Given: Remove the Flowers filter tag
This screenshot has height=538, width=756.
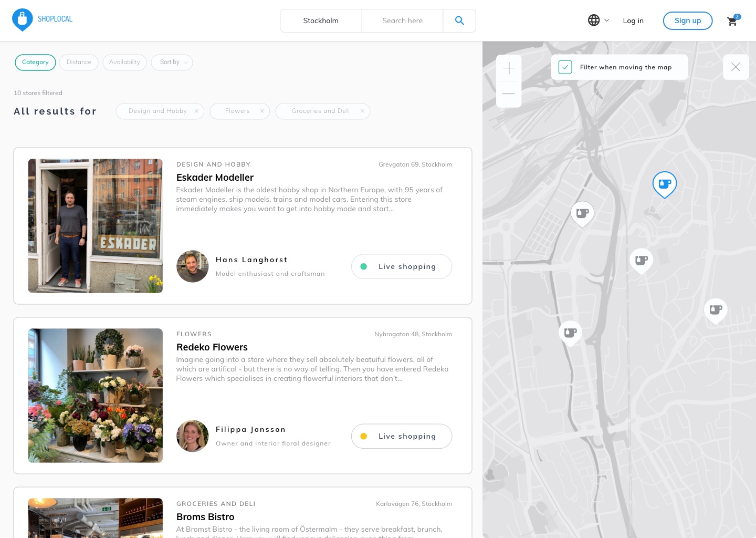Looking at the screenshot, I should [x=262, y=111].
